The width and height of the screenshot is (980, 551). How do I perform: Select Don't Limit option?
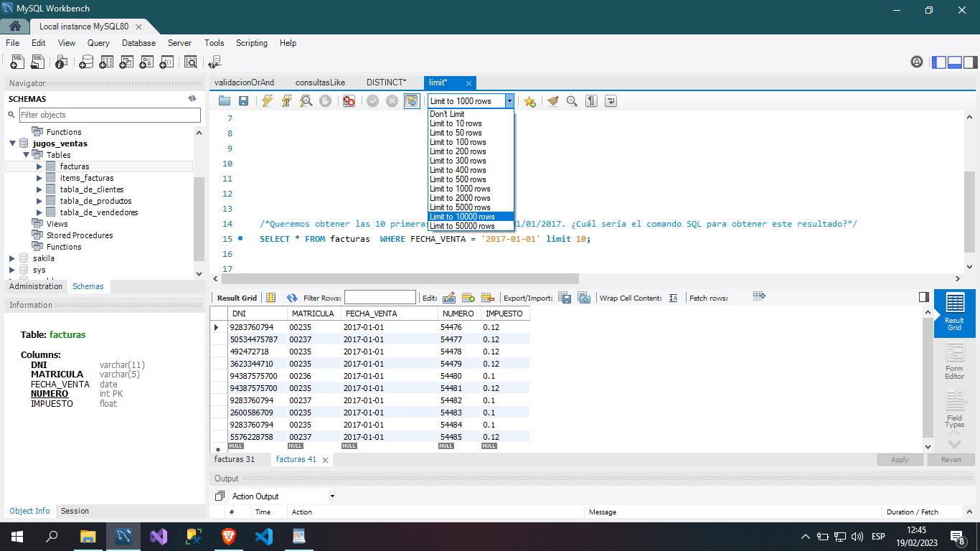(x=471, y=114)
